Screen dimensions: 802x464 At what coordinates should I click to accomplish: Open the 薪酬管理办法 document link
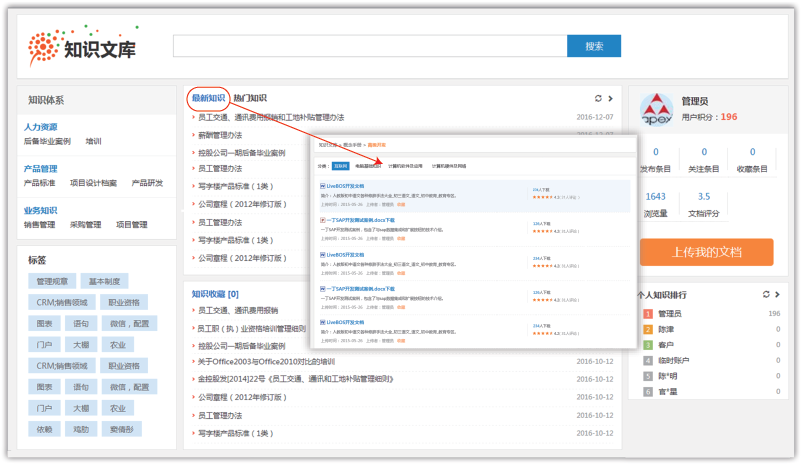pos(220,135)
